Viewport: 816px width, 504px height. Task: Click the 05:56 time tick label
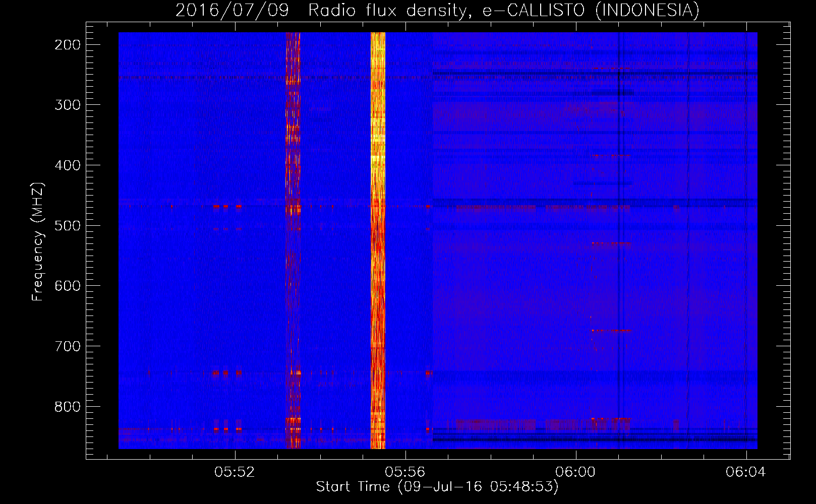point(405,472)
